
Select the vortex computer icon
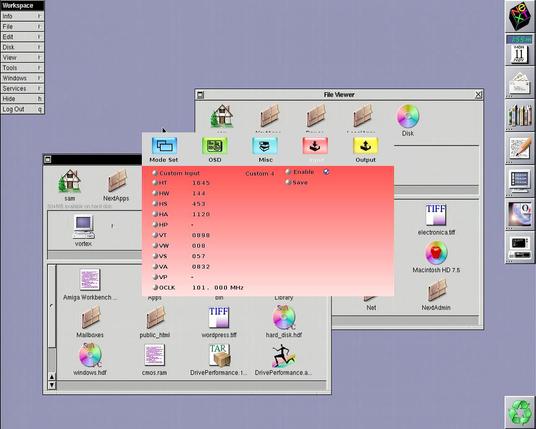point(83,227)
